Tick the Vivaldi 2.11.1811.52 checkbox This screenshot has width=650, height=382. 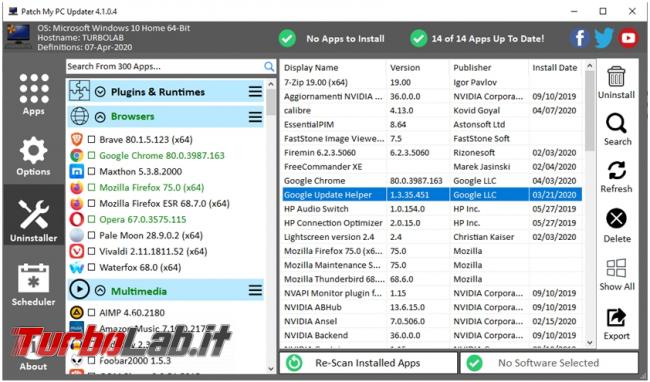(x=92, y=251)
